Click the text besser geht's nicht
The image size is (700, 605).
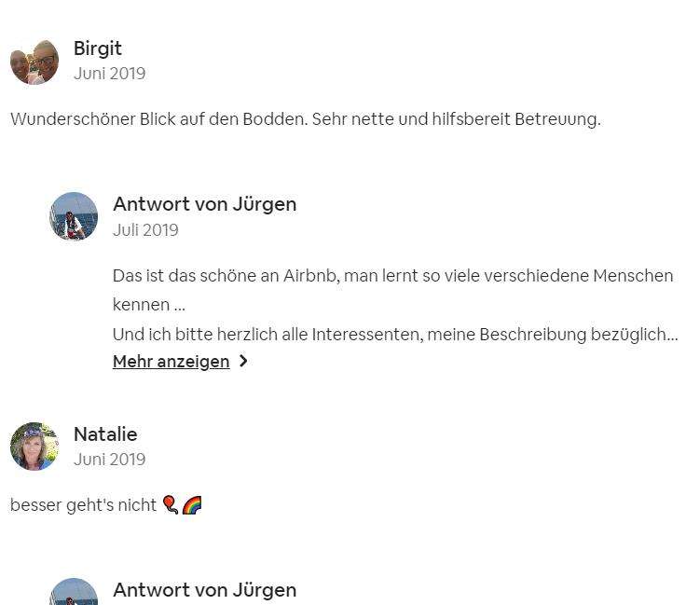[83, 505]
